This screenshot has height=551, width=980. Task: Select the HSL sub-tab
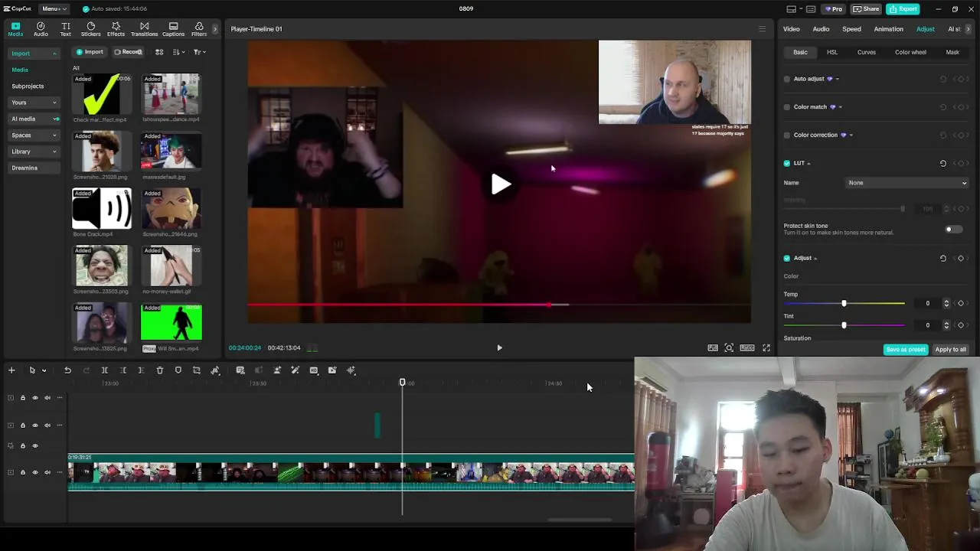pos(832,52)
